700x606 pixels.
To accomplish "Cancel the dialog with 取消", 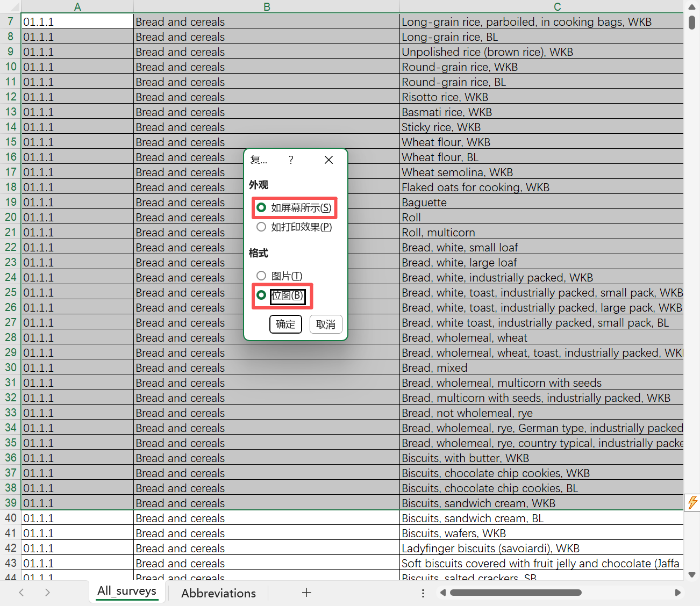I will click(x=326, y=324).
